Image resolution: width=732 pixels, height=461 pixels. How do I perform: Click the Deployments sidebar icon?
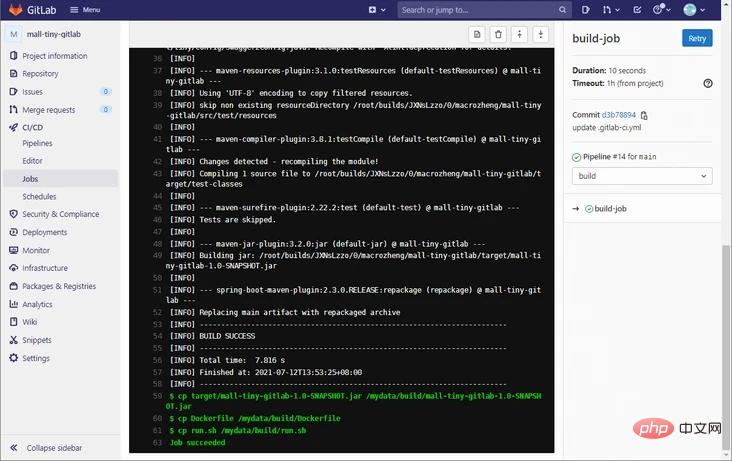(14, 232)
